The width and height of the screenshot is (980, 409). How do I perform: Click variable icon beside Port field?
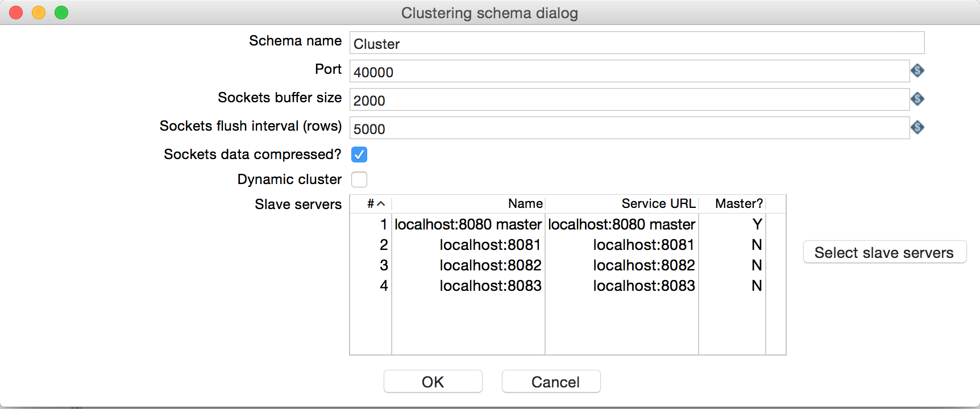click(x=917, y=70)
